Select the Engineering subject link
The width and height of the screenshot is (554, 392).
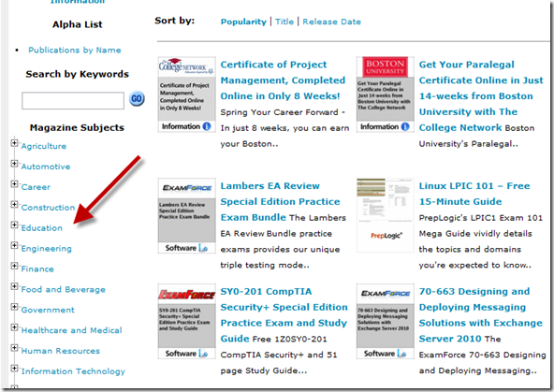pyautogui.click(x=46, y=249)
